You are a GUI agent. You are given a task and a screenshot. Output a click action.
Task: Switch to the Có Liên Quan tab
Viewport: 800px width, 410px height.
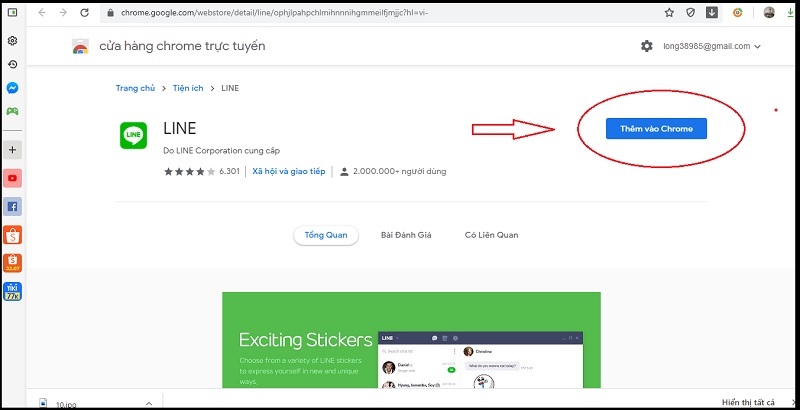[x=491, y=235]
